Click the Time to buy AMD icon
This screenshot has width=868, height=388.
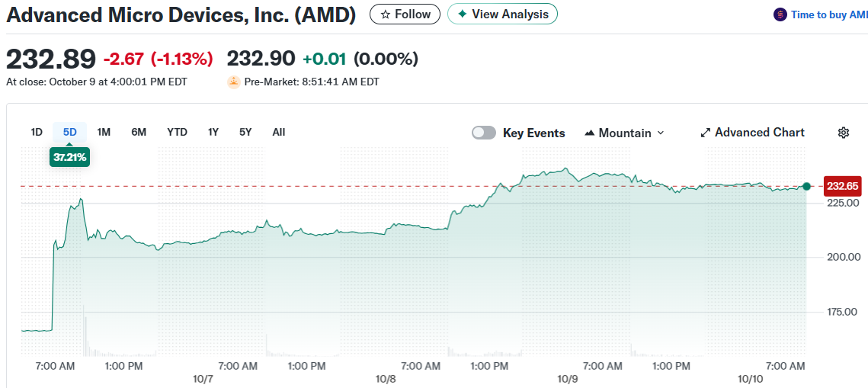tap(780, 14)
